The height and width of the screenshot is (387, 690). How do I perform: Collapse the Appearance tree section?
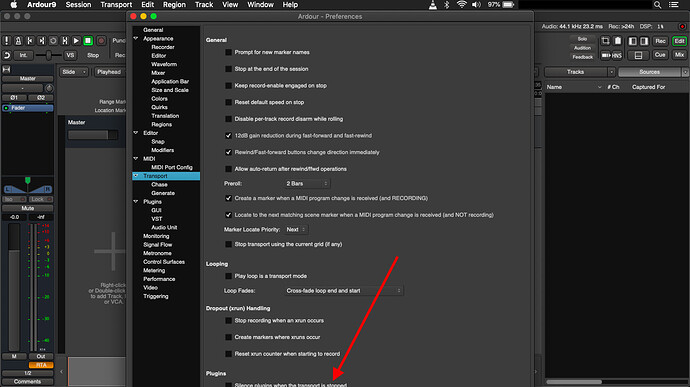[136, 39]
